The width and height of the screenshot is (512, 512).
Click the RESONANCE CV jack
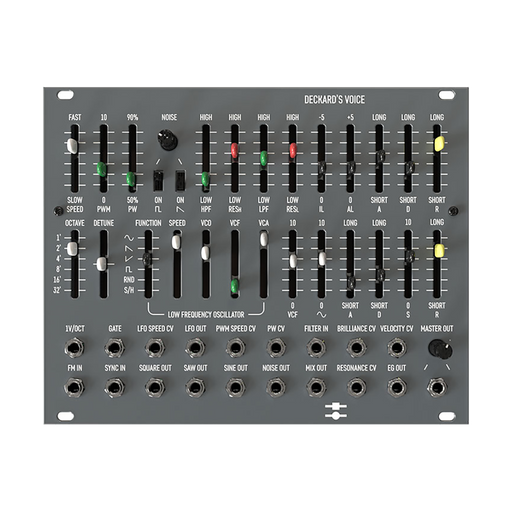pyautogui.click(x=356, y=387)
